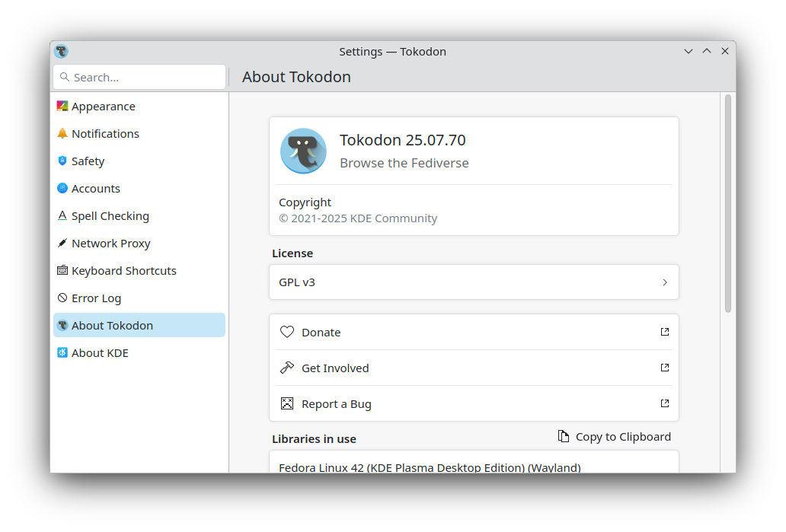Open Notifications settings page
The width and height of the screenshot is (786, 532).
pyautogui.click(x=139, y=134)
